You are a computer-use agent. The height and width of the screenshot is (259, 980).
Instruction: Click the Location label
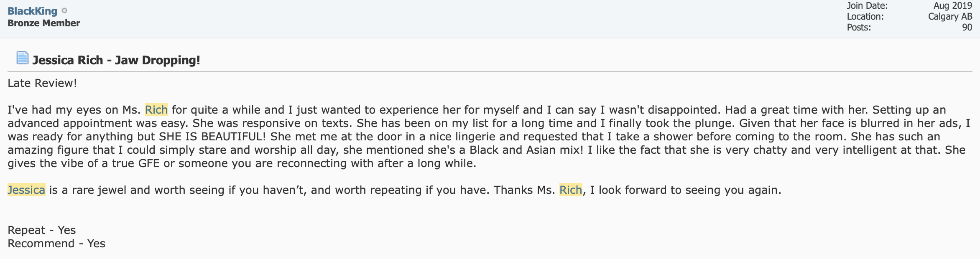tap(865, 17)
